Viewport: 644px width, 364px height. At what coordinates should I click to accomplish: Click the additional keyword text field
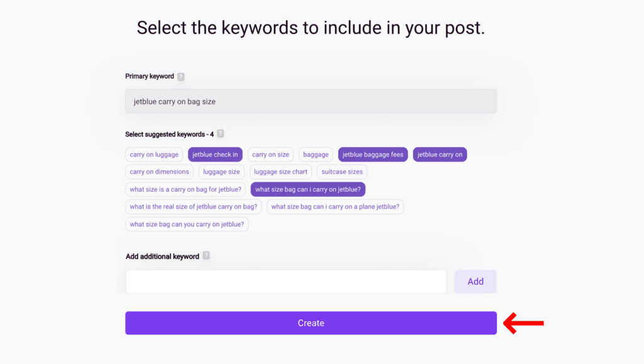pos(286,282)
